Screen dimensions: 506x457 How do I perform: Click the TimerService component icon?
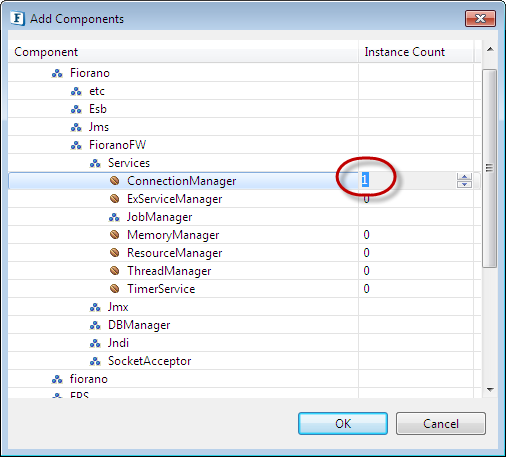115,289
